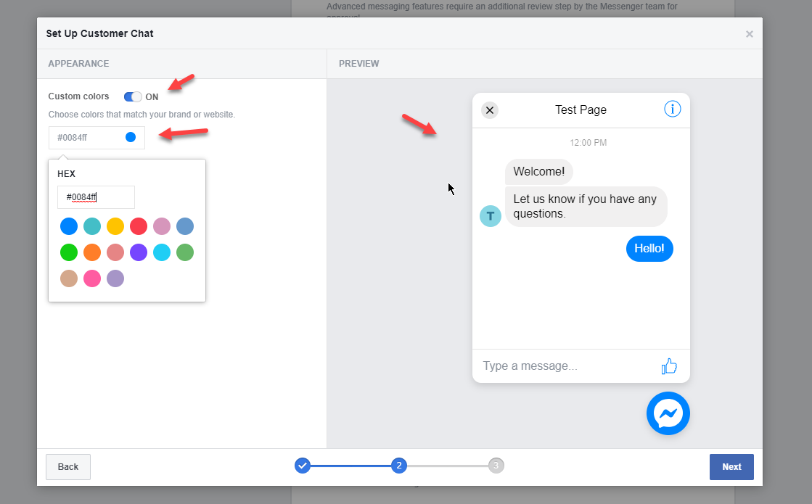Click the Welcome! chat bubble
Viewport: 812px width, 504px height.
click(538, 171)
